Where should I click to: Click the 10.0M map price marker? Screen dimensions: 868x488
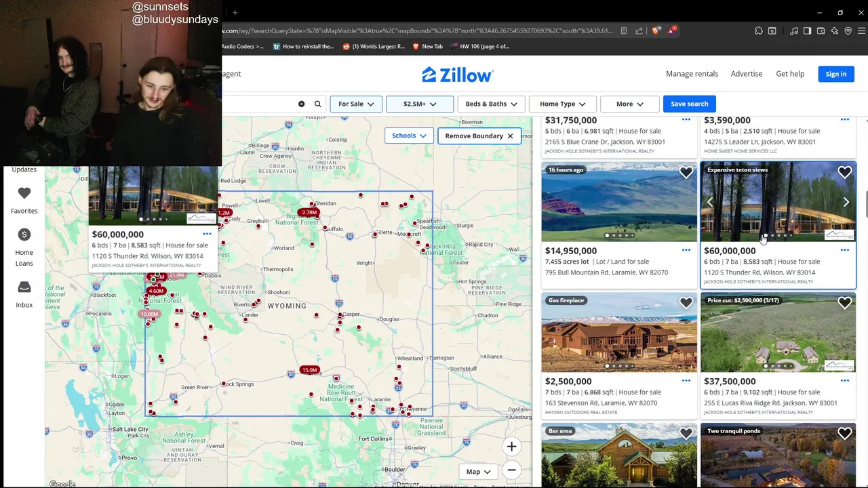pos(149,314)
